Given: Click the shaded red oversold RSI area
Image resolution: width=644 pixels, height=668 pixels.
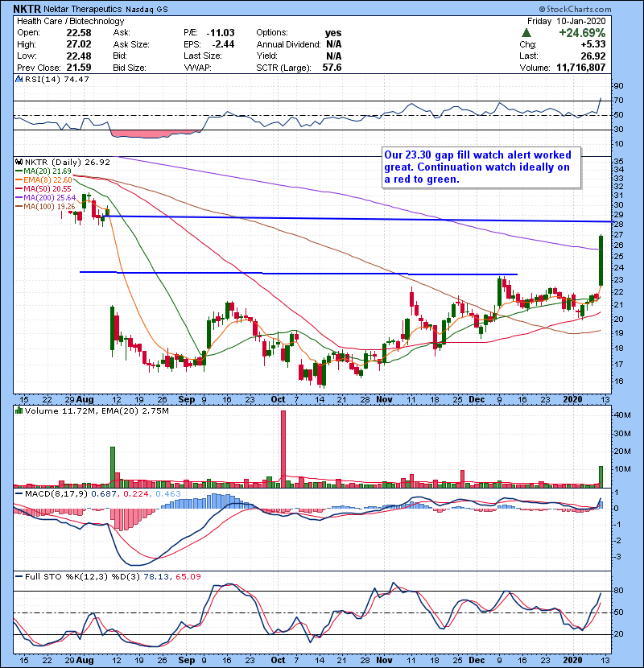Looking at the screenshot, I should [x=153, y=132].
